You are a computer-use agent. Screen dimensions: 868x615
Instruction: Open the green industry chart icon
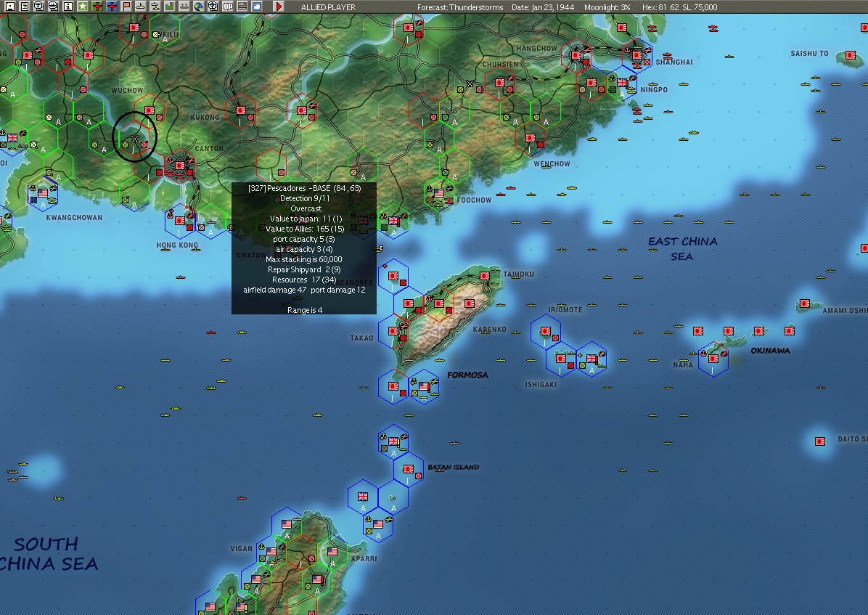pos(169,7)
